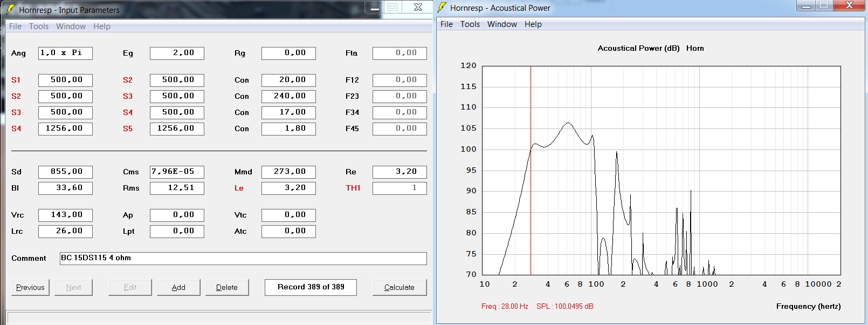Screen dimensions: 868x325
Task: Select the S1 area field
Action: click(65, 80)
